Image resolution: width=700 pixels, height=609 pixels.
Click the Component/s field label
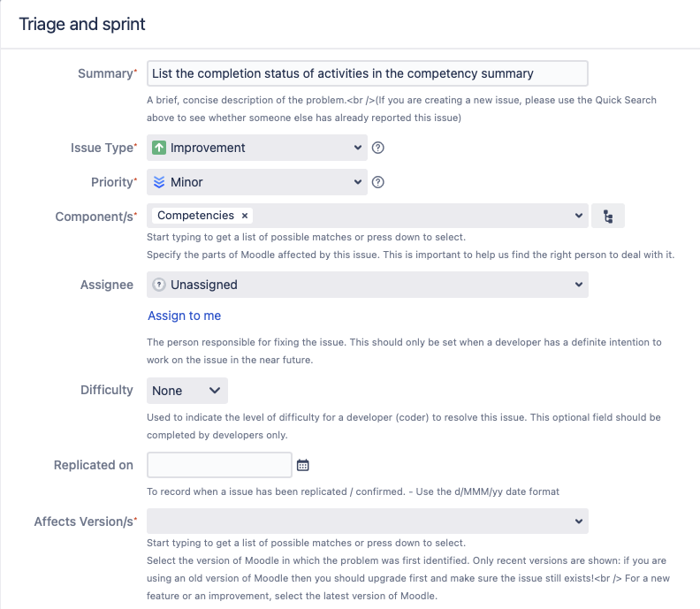(x=96, y=217)
